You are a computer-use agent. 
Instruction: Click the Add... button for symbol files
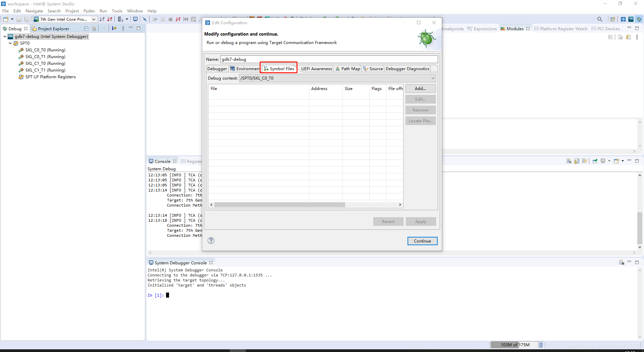(420, 88)
